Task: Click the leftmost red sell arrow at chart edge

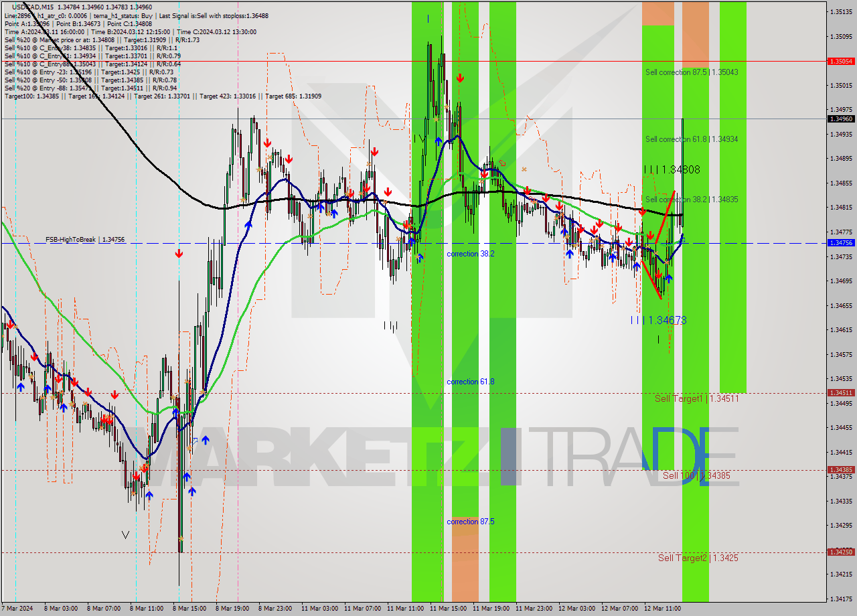Action: point(11,325)
